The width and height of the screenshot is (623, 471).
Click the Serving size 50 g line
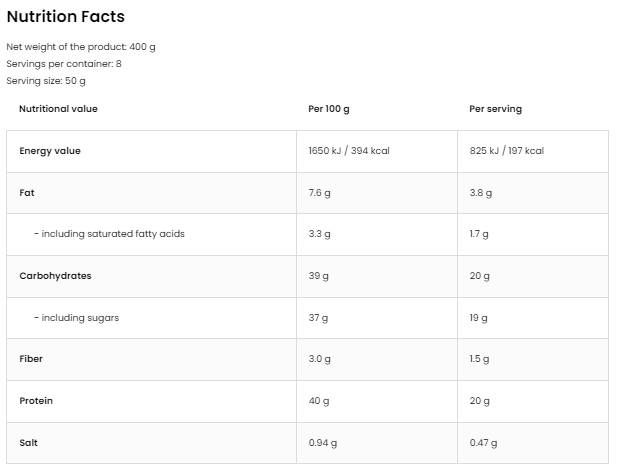coord(46,81)
